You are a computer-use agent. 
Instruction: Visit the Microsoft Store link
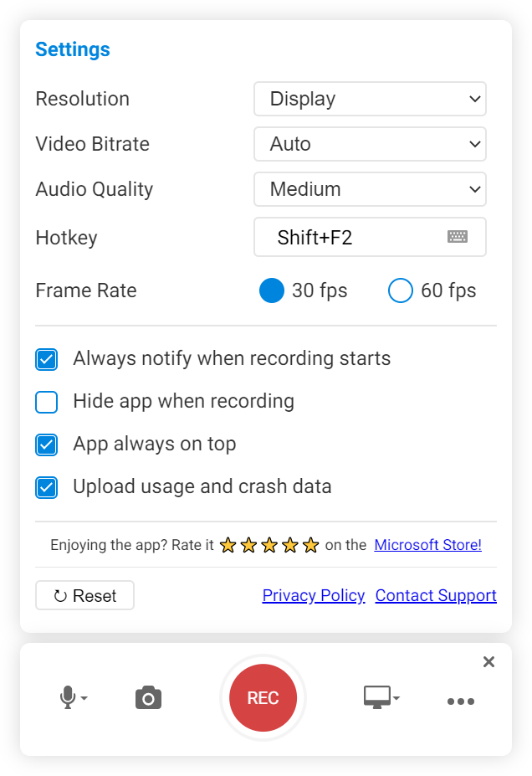[427, 544]
